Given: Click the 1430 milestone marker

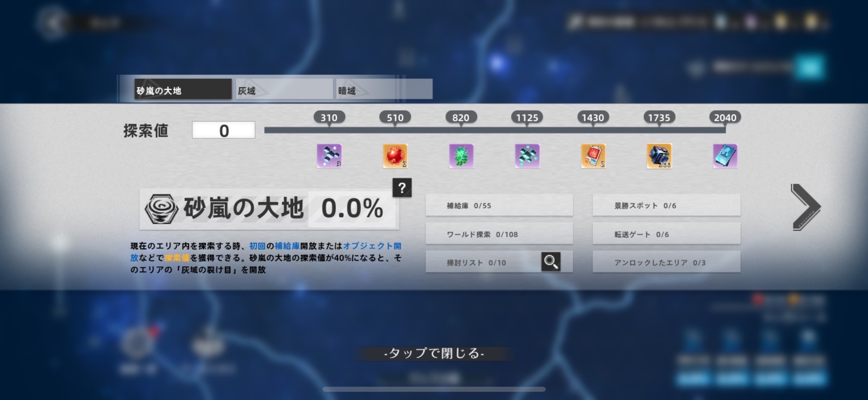Looking at the screenshot, I should pos(593,117).
